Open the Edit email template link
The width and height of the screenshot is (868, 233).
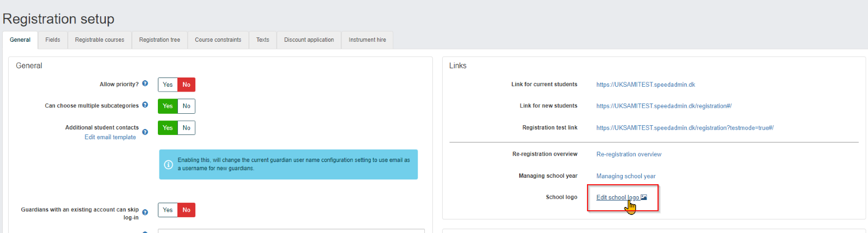110,137
